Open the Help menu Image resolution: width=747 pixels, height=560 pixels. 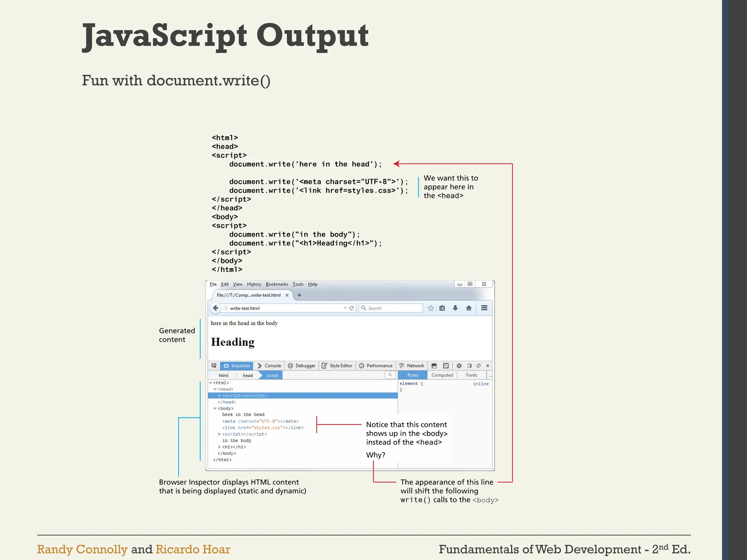pos(313,284)
